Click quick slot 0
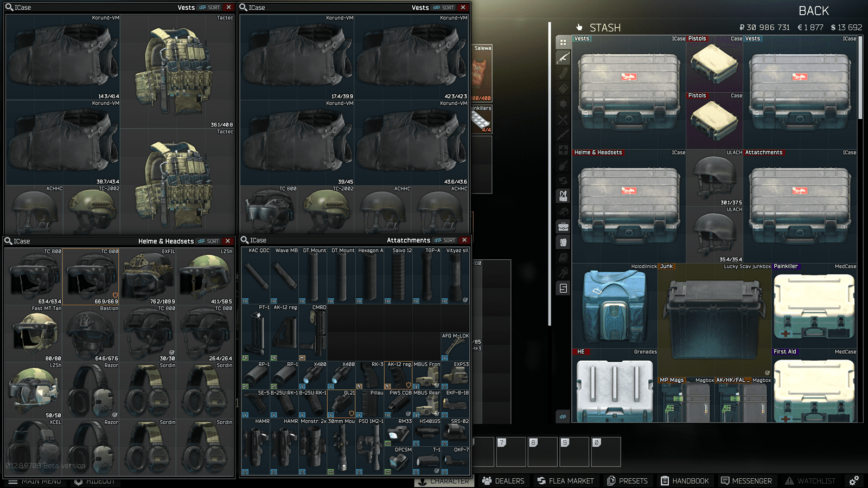The image size is (868, 488). pyautogui.click(x=605, y=452)
